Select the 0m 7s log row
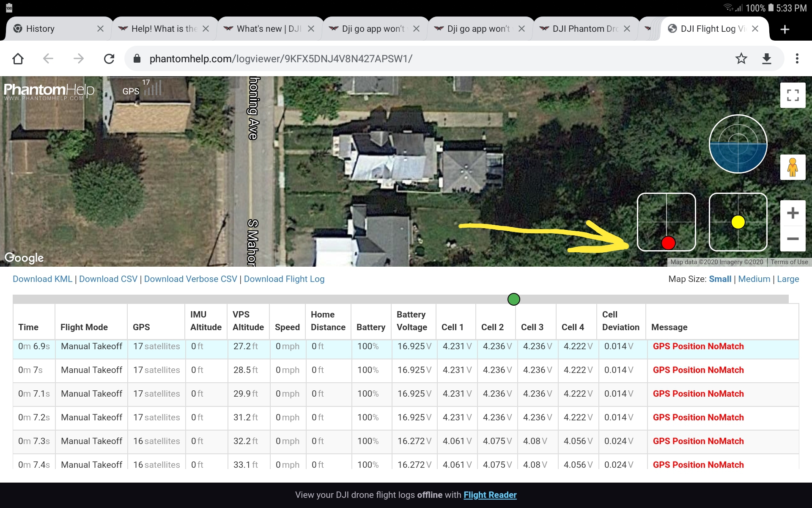 (406, 370)
